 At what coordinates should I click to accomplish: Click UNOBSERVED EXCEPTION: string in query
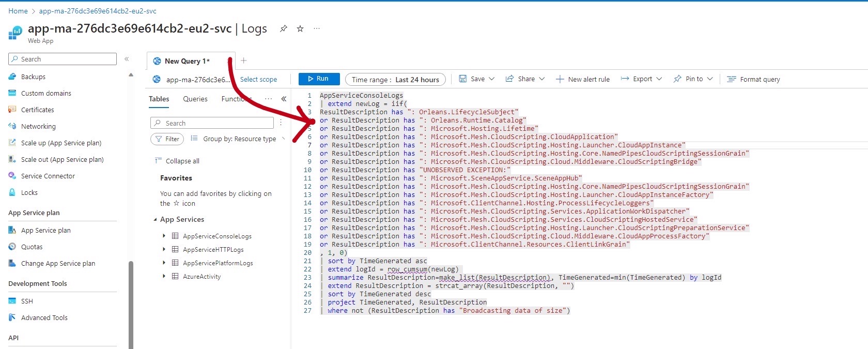[x=464, y=170]
